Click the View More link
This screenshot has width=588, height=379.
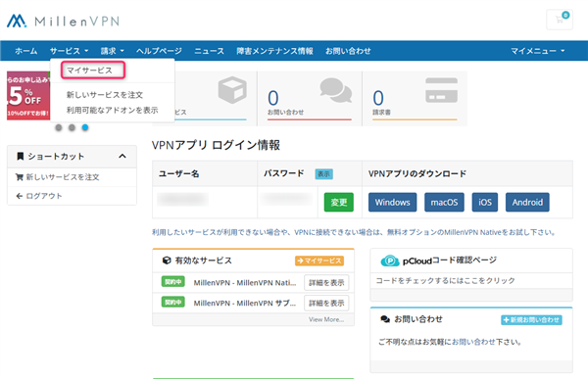coord(326,319)
